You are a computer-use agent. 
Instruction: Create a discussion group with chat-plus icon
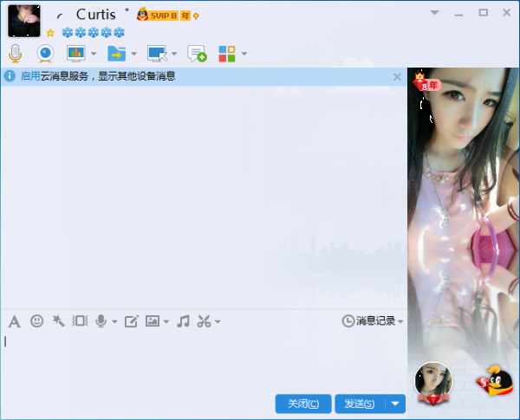click(x=197, y=54)
